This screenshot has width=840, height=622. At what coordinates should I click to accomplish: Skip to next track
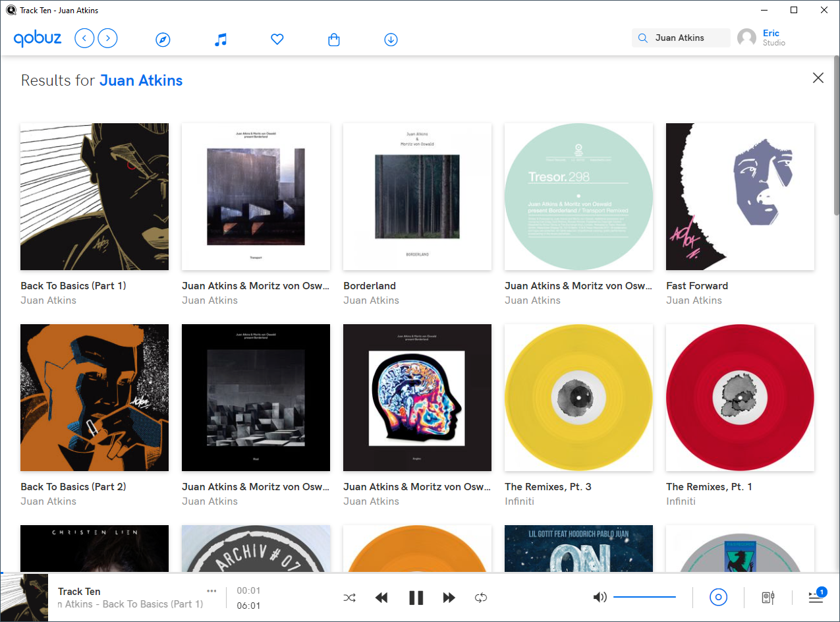pyautogui.click(x=449, y=598)
